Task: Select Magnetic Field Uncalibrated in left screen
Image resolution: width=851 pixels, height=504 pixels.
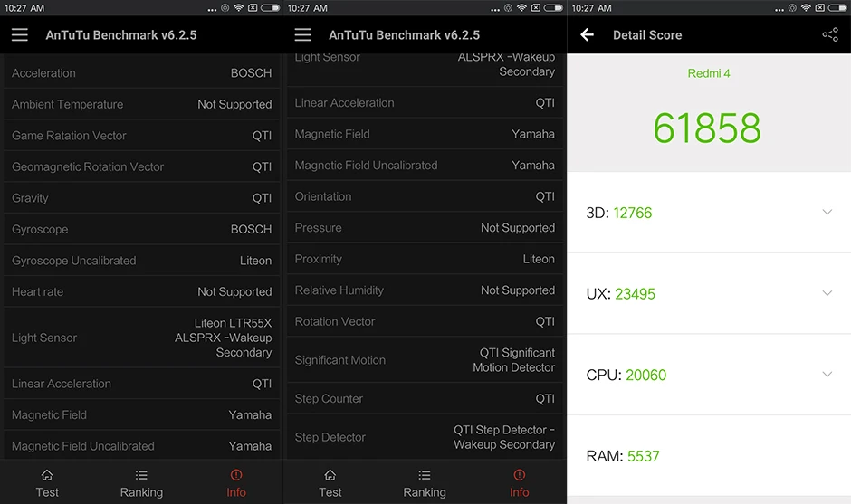Action: 141,446
